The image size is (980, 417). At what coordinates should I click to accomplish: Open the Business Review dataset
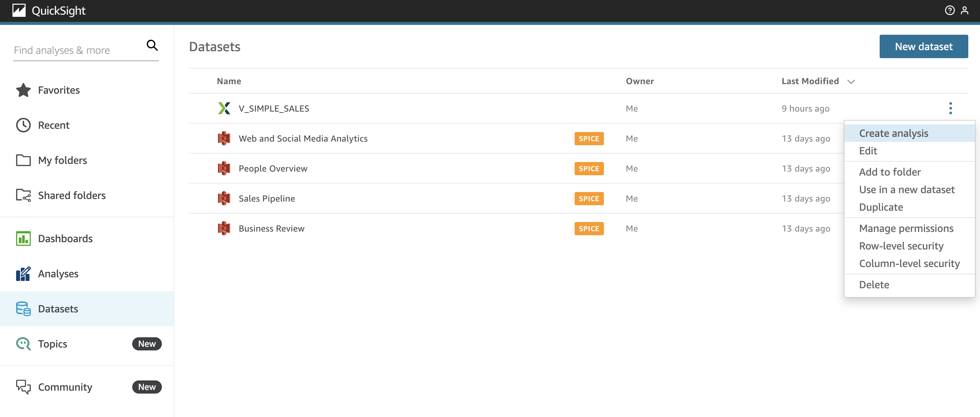[x=271, y=229]
